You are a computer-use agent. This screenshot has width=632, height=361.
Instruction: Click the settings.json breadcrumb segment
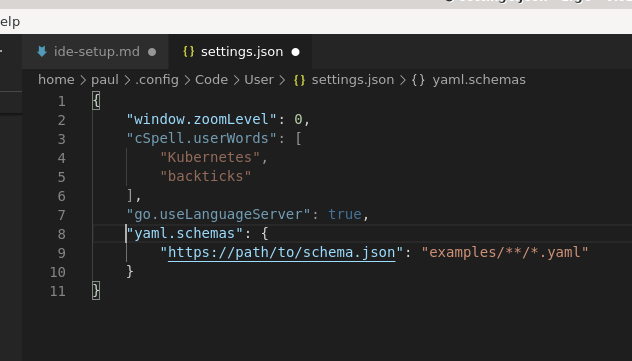(x=353, y=80)
